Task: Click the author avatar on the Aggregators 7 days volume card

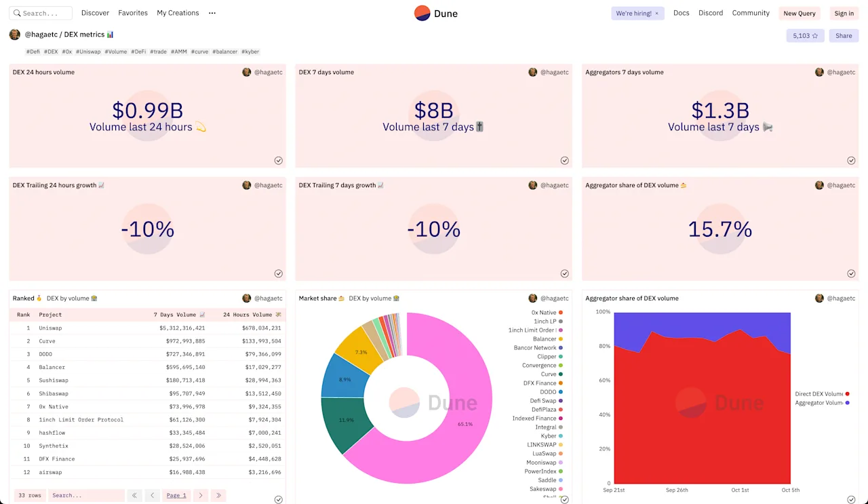Action: point(819,72)
